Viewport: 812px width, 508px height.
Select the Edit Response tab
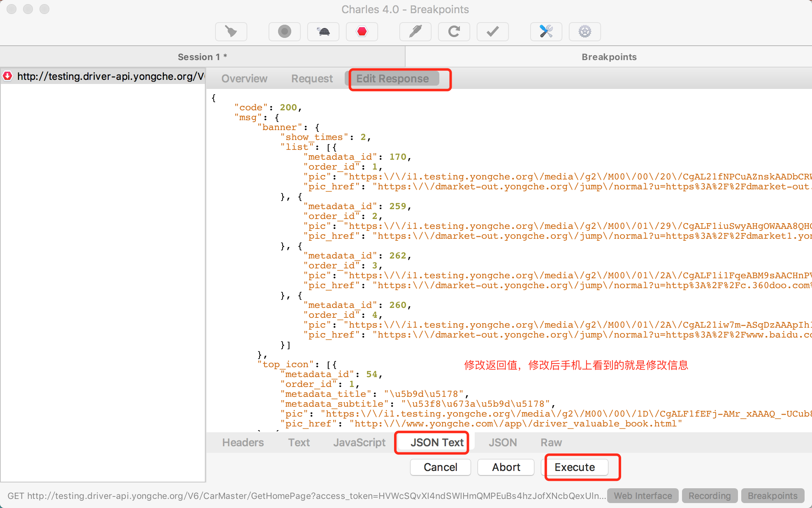tap(392, 79)
